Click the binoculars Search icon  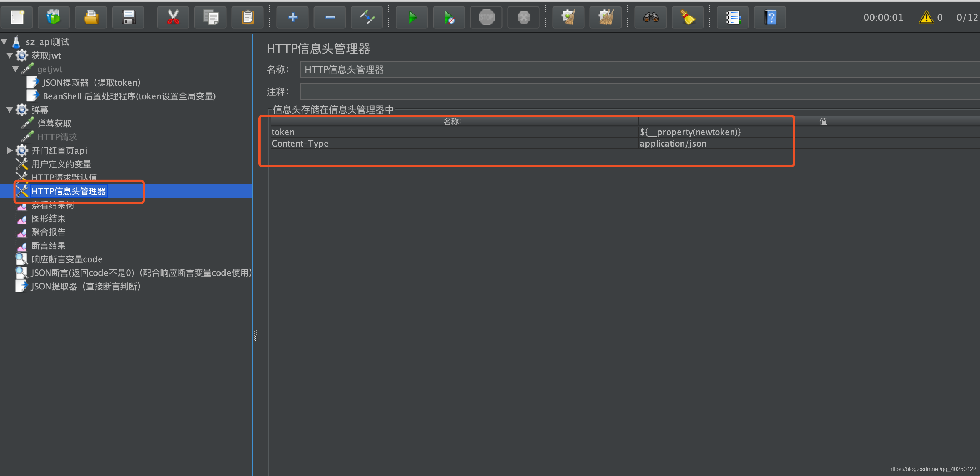650,18
